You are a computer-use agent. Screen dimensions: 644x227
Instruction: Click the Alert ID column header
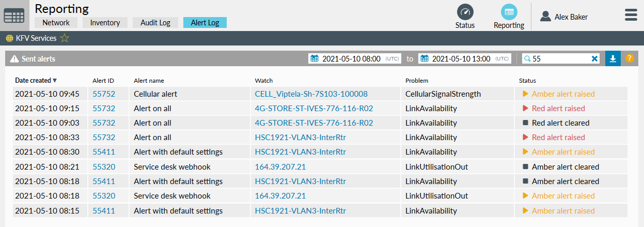coord(103,81)
